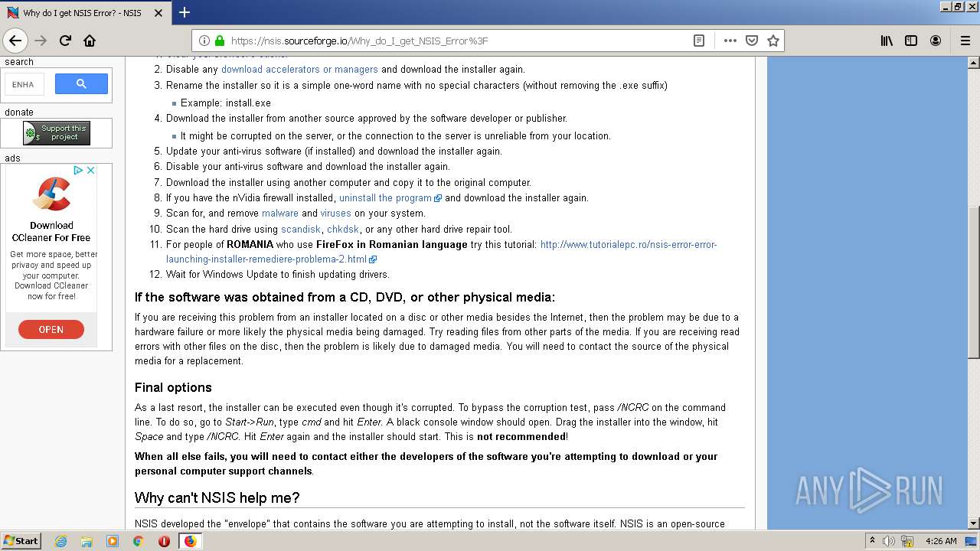Image resolution: width=980 pixels, height=551 pixels.
Task: Select the Firefox taskbar button
Action: pos(190,541)
